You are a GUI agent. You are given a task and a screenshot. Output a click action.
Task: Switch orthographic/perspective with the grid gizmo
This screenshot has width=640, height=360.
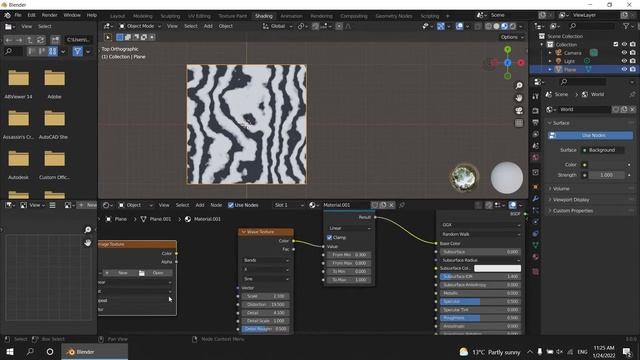pyautogui.click(x=519, y=123)
